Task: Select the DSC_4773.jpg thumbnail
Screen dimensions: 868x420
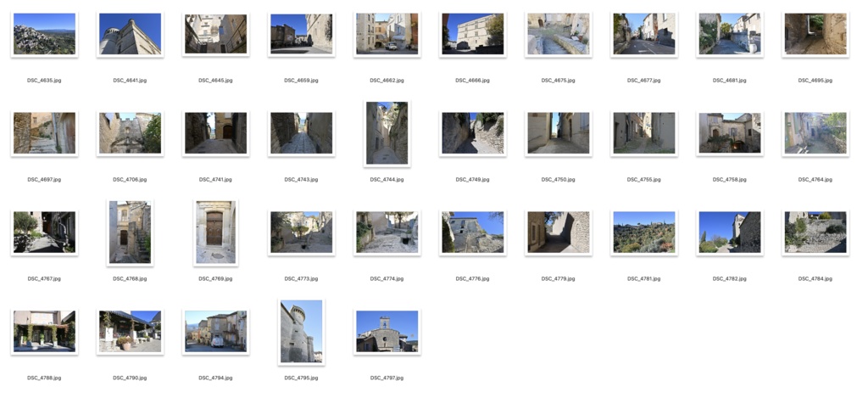Action: click(301, 232)
